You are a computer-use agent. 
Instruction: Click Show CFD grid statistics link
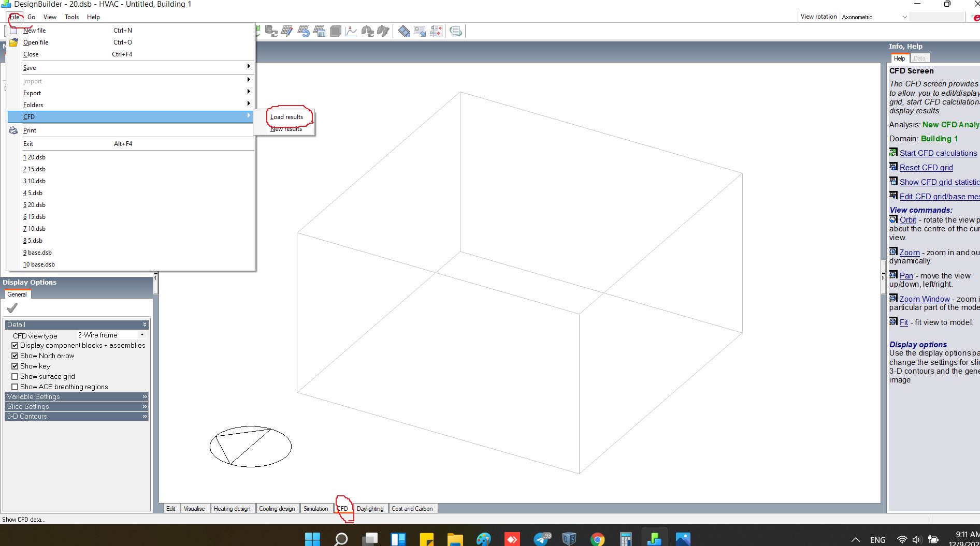(940, 182)
